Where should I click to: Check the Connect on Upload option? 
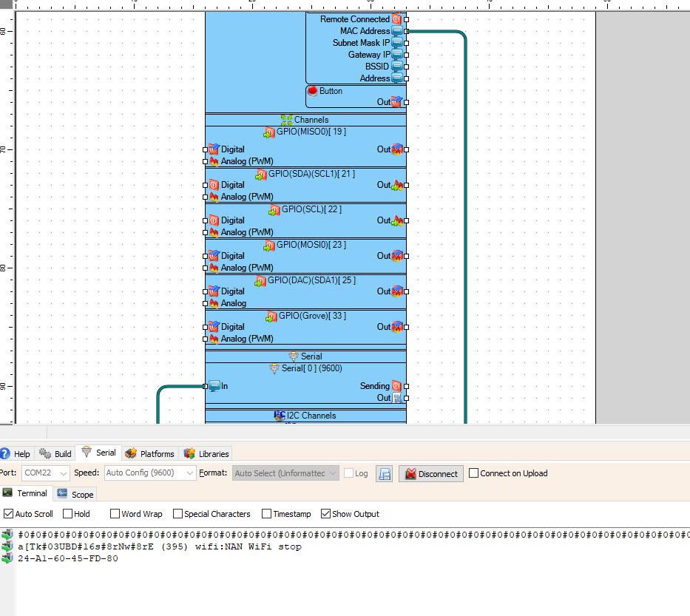[473, 473]
